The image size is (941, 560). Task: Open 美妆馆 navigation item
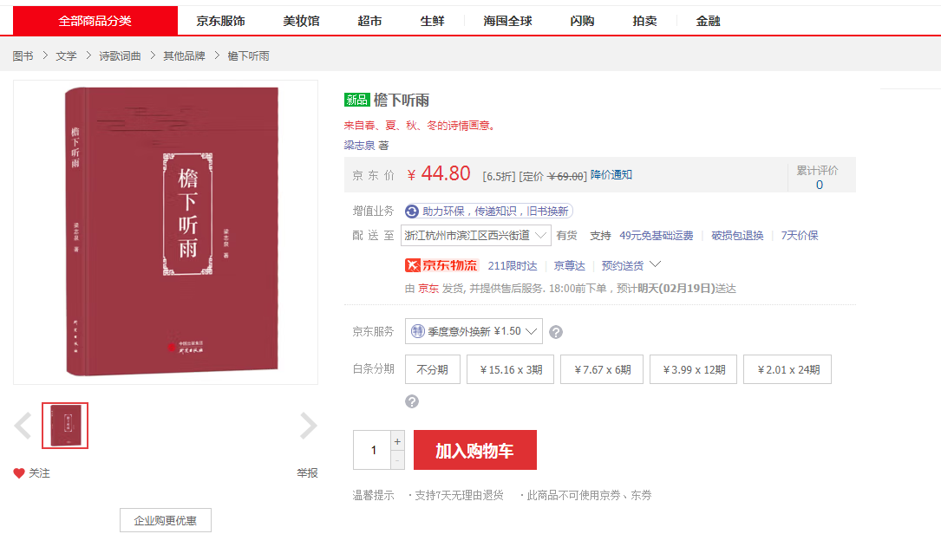pos(301,21)
